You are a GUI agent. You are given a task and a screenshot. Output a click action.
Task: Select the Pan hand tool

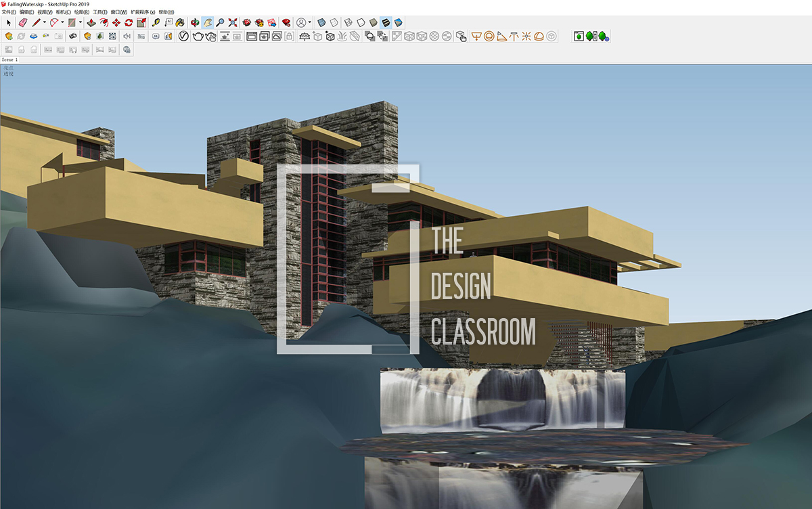pos(208,22)
